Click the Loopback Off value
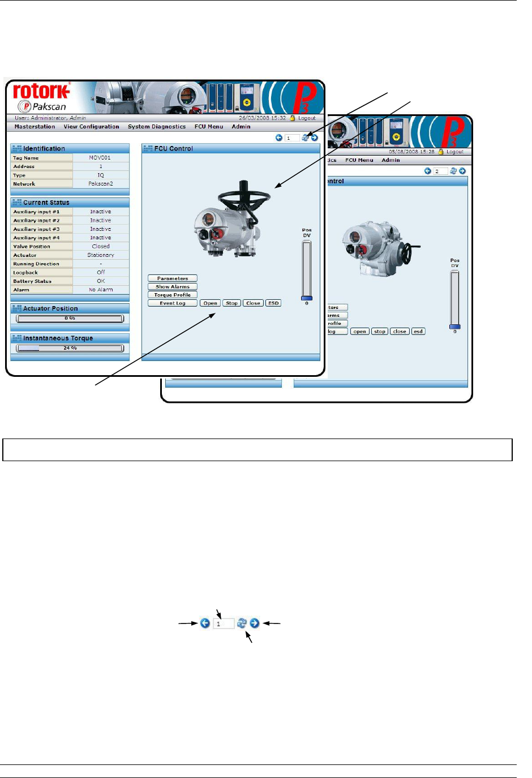Screen dimensions: 532x778 [101, 272]
